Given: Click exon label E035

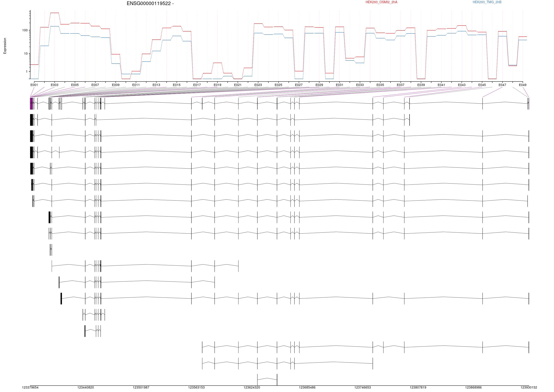Looking at the screenshot, I should [380, 85].
